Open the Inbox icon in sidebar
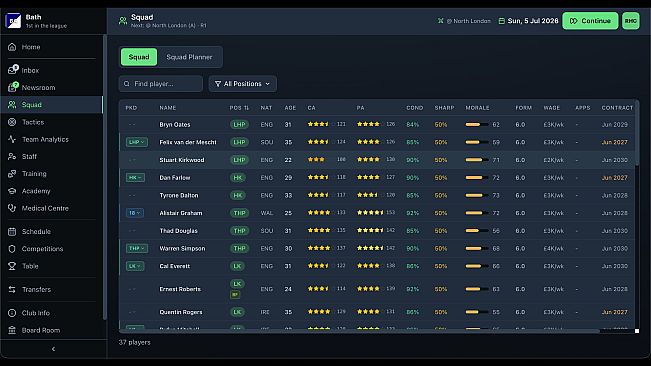 (12, 70)
